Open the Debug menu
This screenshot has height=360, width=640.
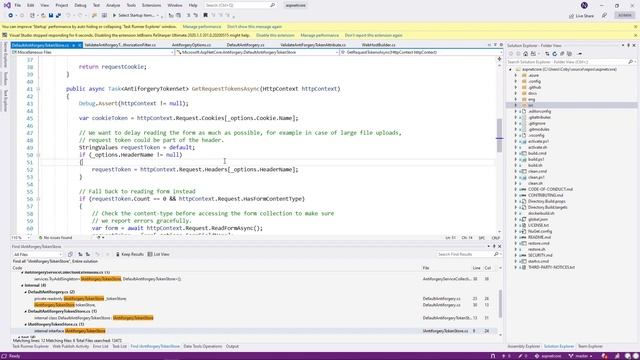pyautogui.click(x=80, y=5)
